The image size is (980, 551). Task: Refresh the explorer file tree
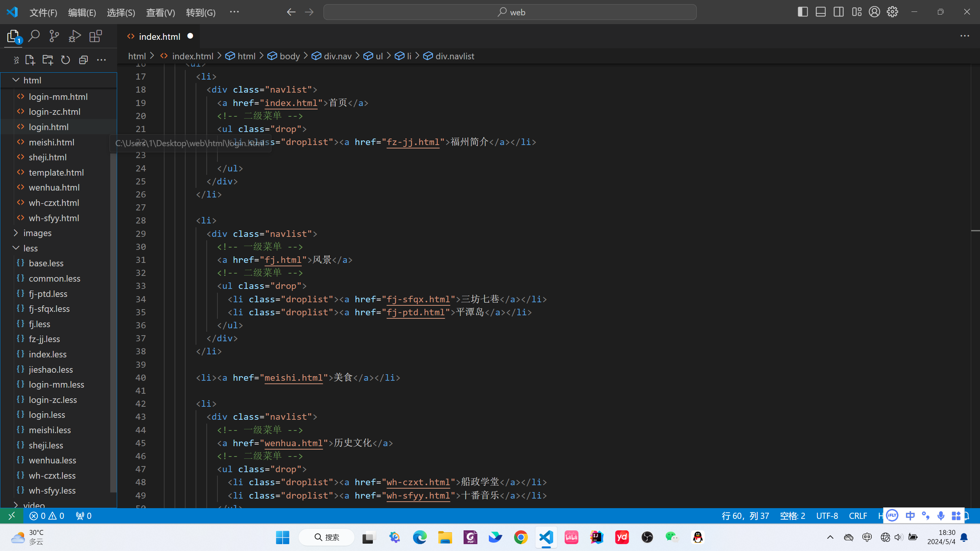tap(65, 60)
